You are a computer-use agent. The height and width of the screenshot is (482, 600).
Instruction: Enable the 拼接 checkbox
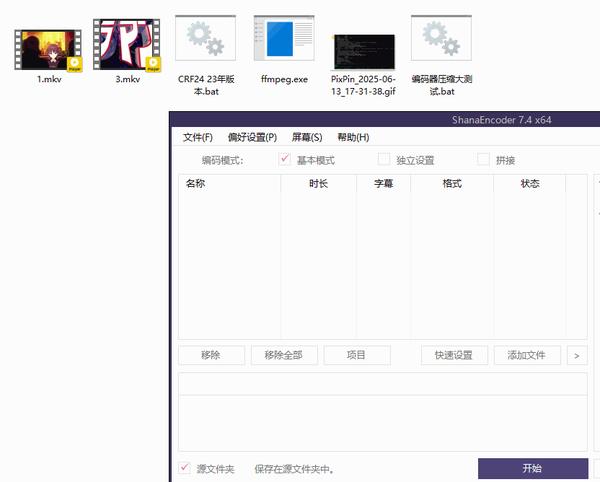(483, 159)
